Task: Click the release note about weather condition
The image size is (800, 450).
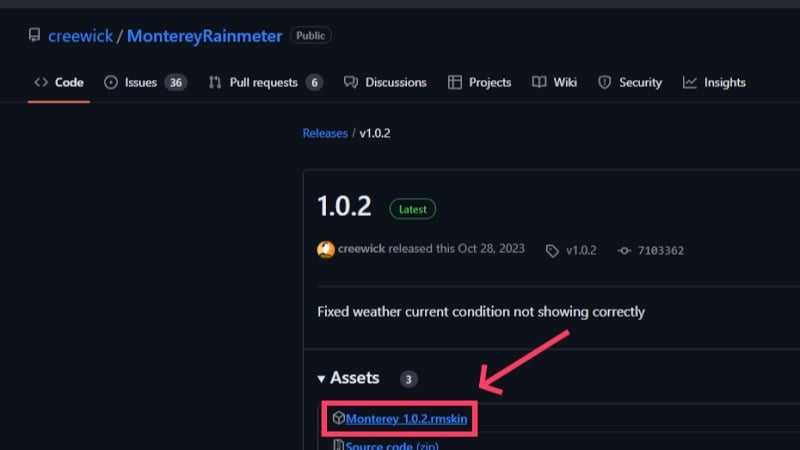Action: (481, 312)
